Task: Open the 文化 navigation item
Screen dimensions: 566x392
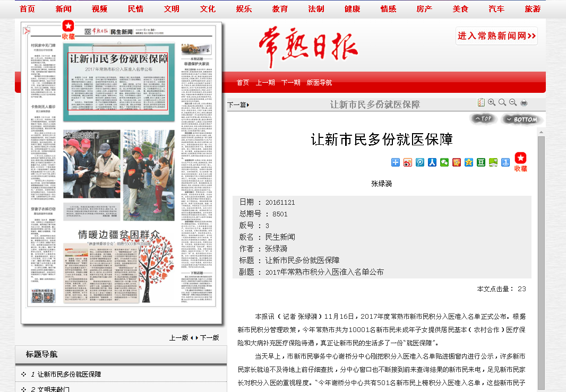Action: pos(208,9)
